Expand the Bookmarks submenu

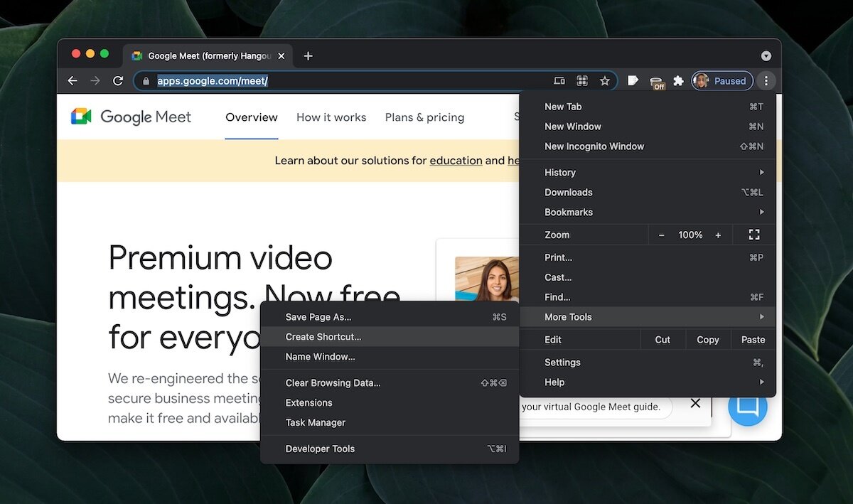(x=568, y=212)
